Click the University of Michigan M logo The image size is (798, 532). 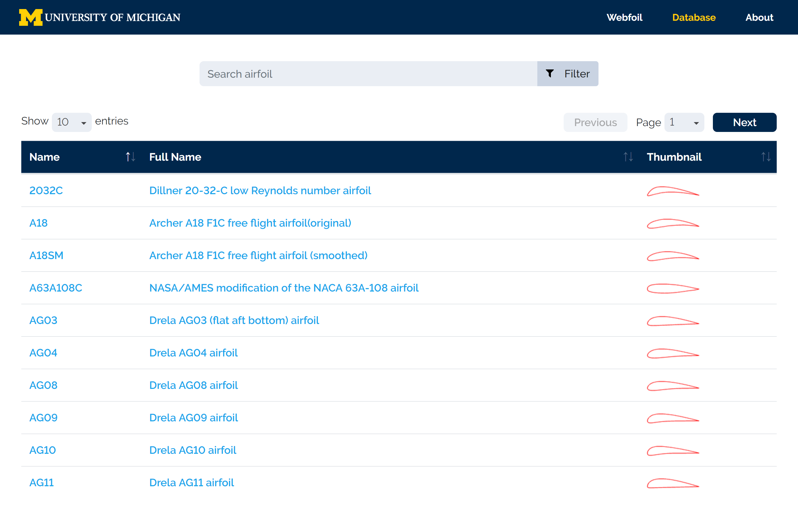click(x=30, y=17)
